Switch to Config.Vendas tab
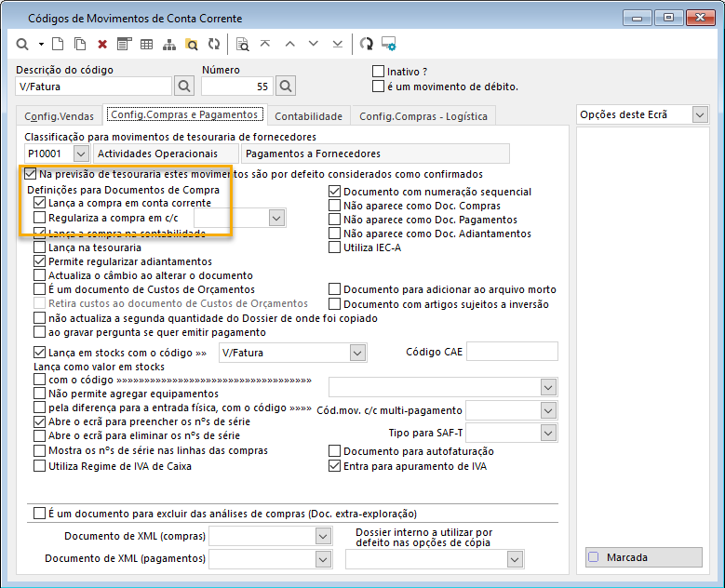725x588 pixels. coord(60,116)
